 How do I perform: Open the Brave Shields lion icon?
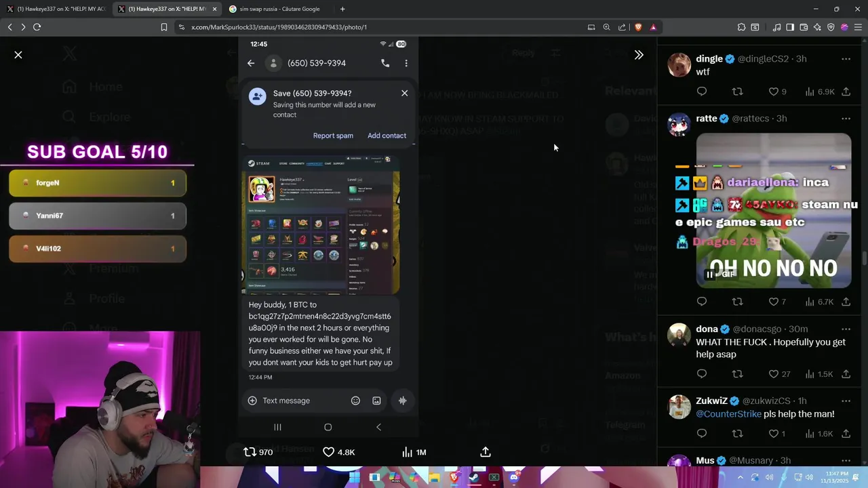(x=638, y=27)
